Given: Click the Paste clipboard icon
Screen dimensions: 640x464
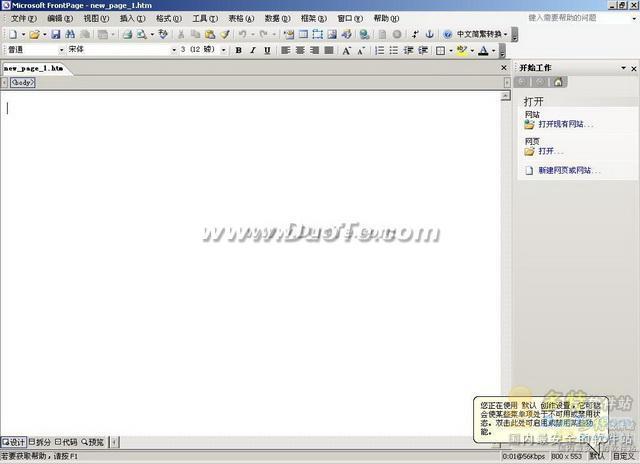Looking at the screenshot, I should tap(210, 34).
